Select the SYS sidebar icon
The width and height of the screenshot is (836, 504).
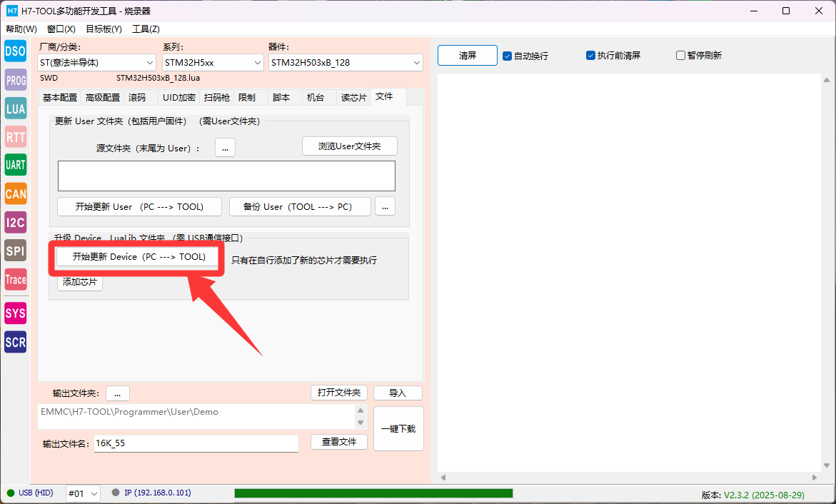click(16, 313)
